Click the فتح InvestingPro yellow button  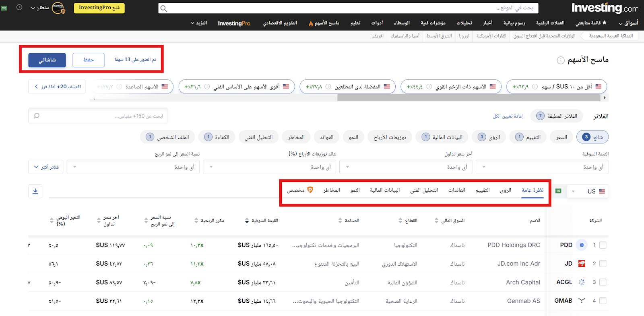pos(99,8)
